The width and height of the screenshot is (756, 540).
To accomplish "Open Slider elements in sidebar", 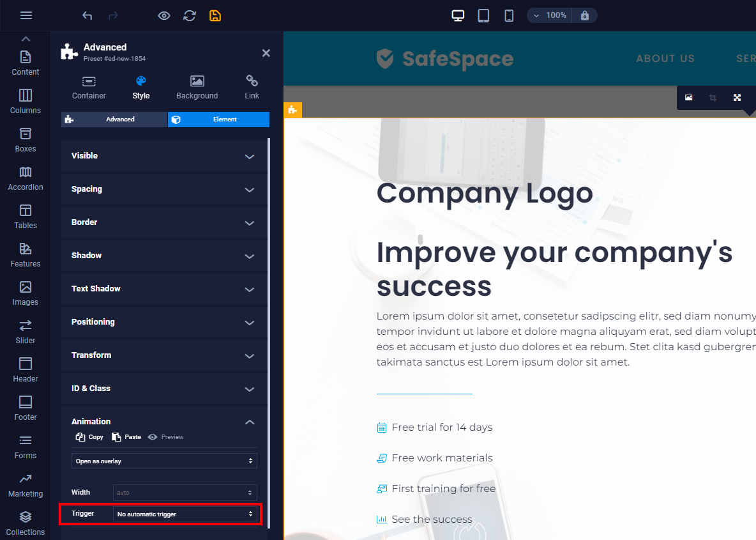I will [26, 332].
